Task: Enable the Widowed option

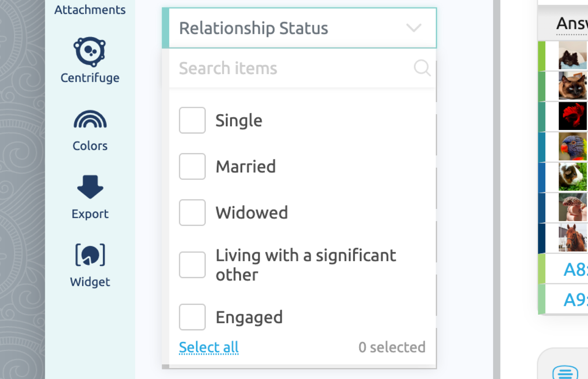Action: point(192,213)
